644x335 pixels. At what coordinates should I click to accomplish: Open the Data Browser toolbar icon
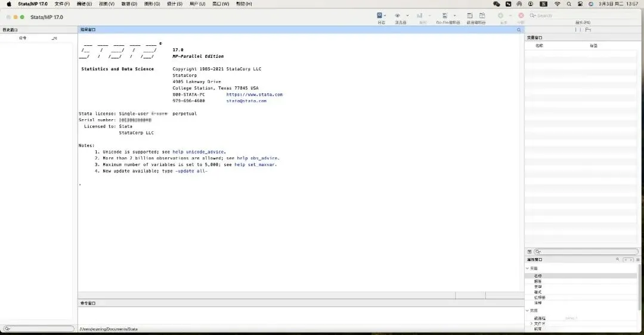pyautogui.click(x=482, y=15)
